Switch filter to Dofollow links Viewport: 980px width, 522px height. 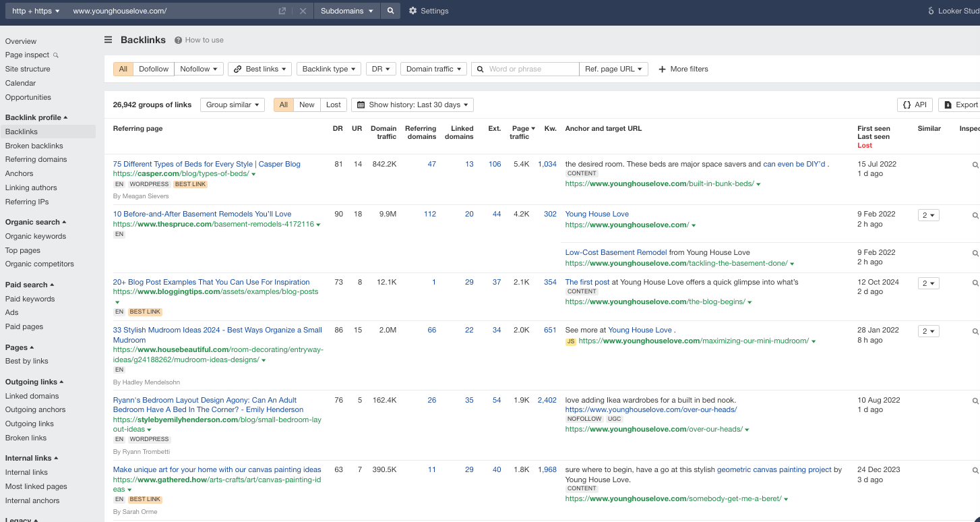coord(154,69)
